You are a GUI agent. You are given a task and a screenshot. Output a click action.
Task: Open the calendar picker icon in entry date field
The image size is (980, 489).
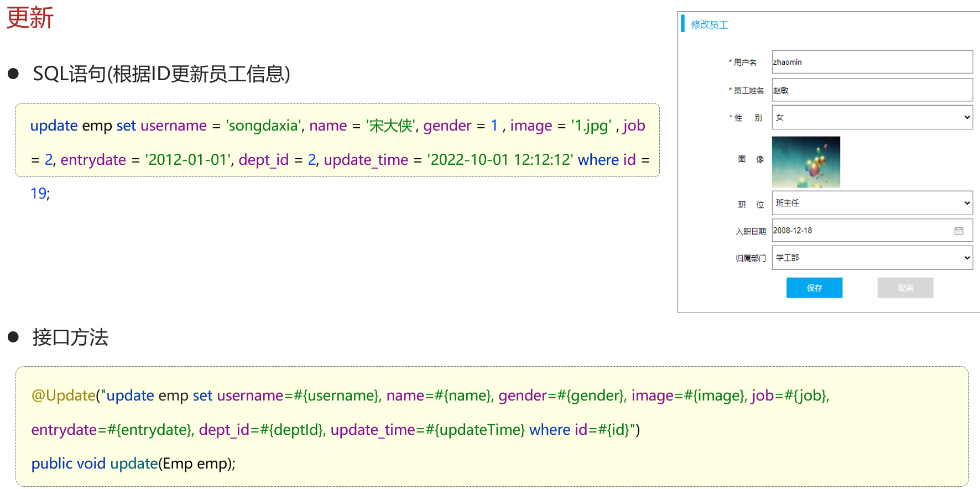958,231
